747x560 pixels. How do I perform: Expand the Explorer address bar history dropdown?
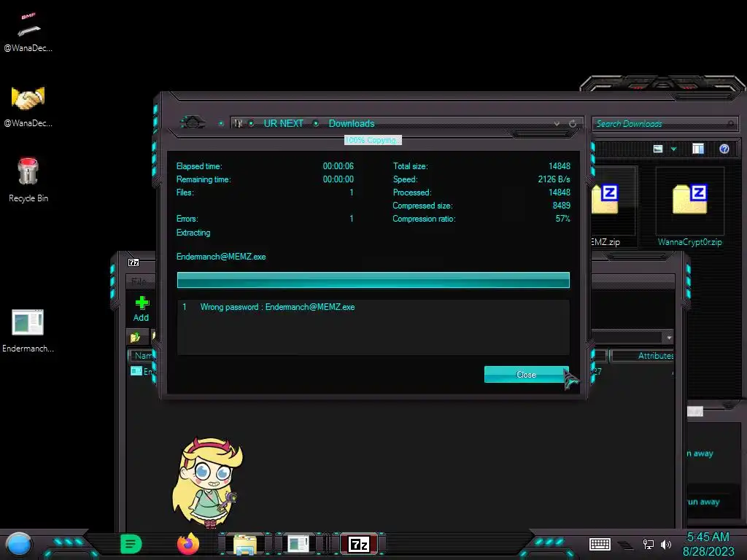(557, 124)
